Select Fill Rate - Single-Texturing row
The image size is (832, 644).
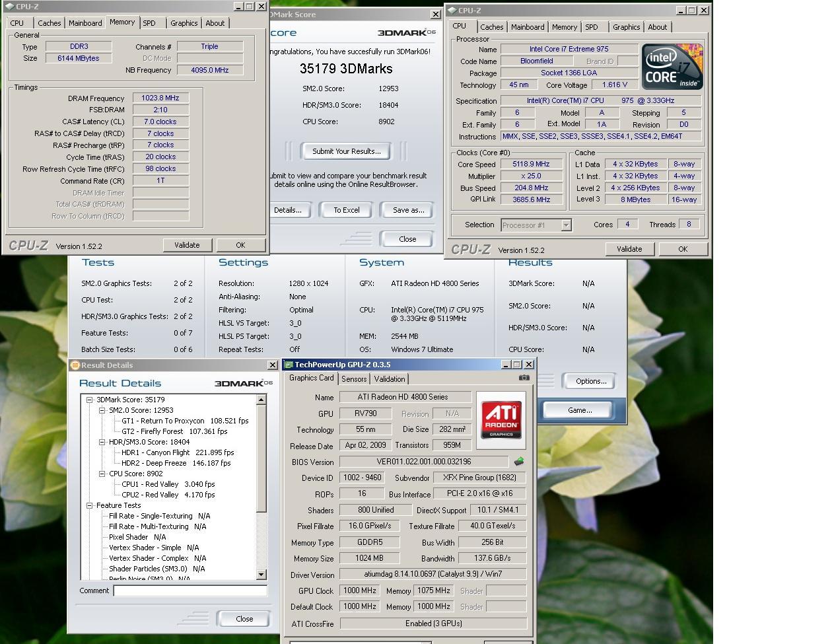coord(159,516)
